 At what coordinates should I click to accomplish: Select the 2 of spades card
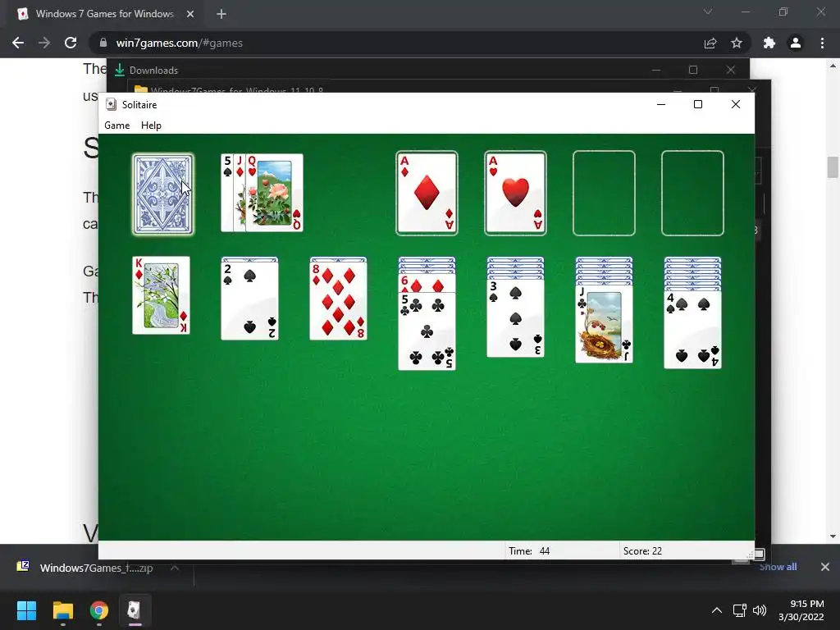(x=249, y=300)
